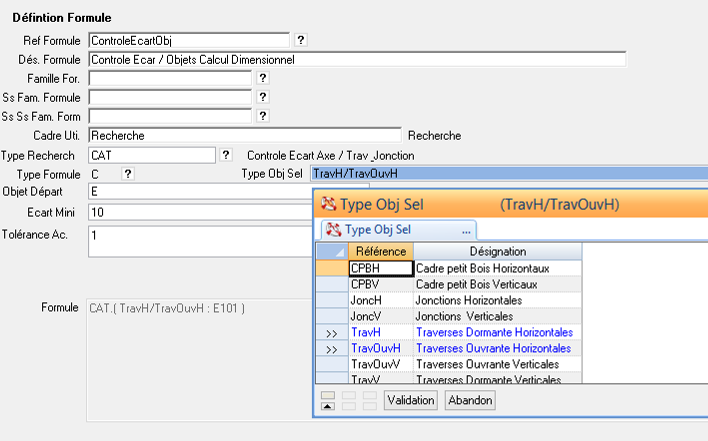This screenshot has width=708, height=441.
Task: Open the lookup icon next to Famille For.
Action: coord(263,78)
